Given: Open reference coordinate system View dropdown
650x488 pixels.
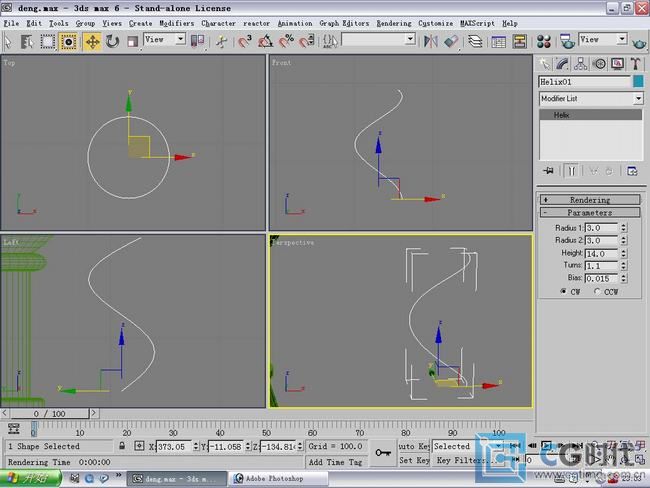Looking at the screenshot, I should (x=164, y=40).
